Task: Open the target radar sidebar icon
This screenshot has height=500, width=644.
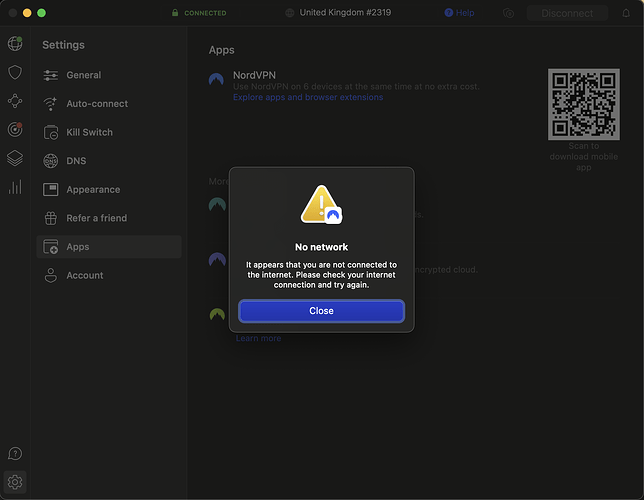Action: pos(15,129)
